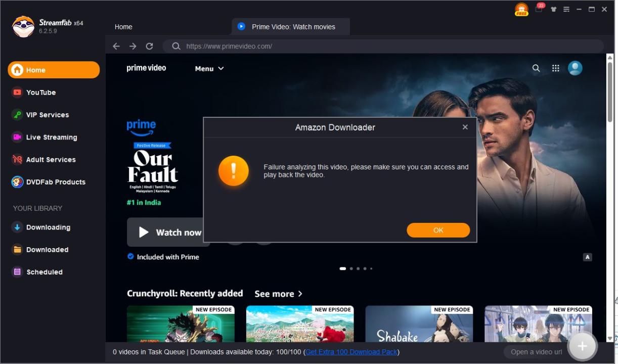The width and height of the screenshot is (618, 364).
Task: Click the round plus add-URL button
Action: [x=582, y=346]
